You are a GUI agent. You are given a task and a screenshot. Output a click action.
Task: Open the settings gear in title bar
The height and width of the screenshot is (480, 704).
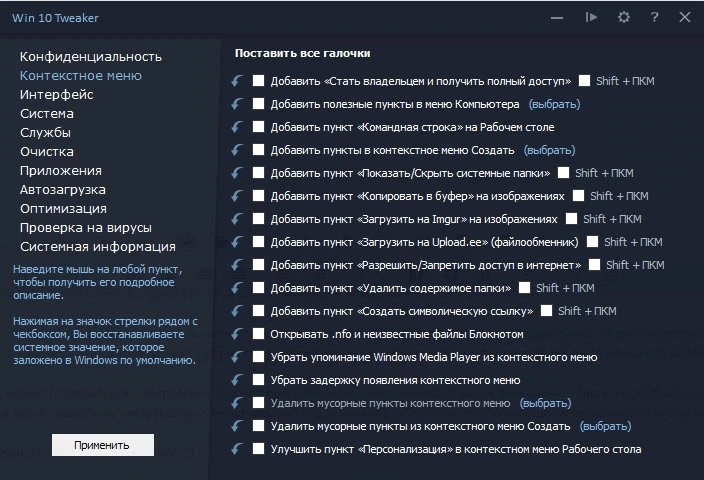(x=624, y=18)
